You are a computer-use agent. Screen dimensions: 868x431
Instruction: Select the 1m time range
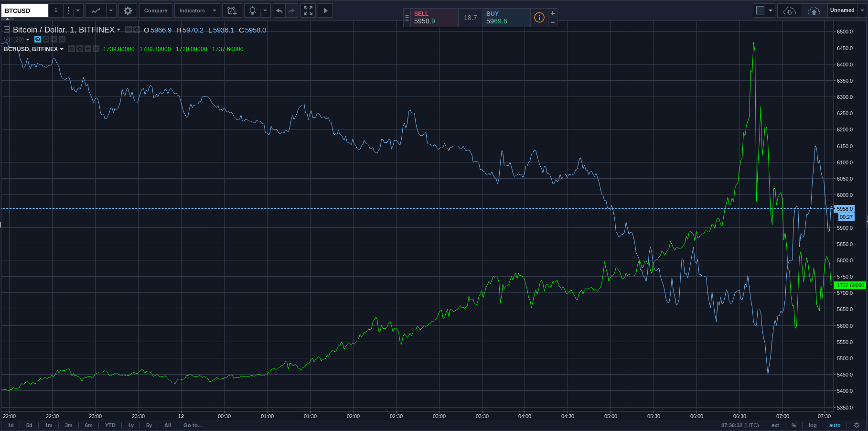[x=49, y=425]
